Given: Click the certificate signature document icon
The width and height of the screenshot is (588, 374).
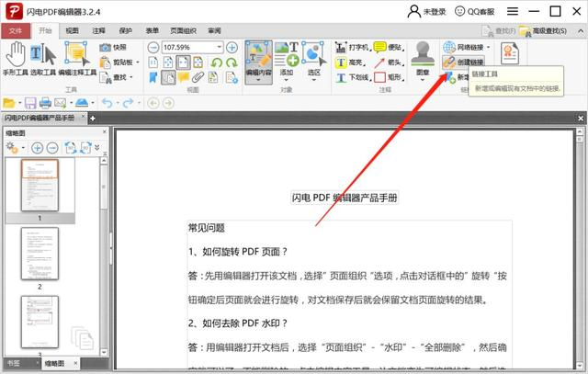Looking at the screenshot, I should (510, 53).
